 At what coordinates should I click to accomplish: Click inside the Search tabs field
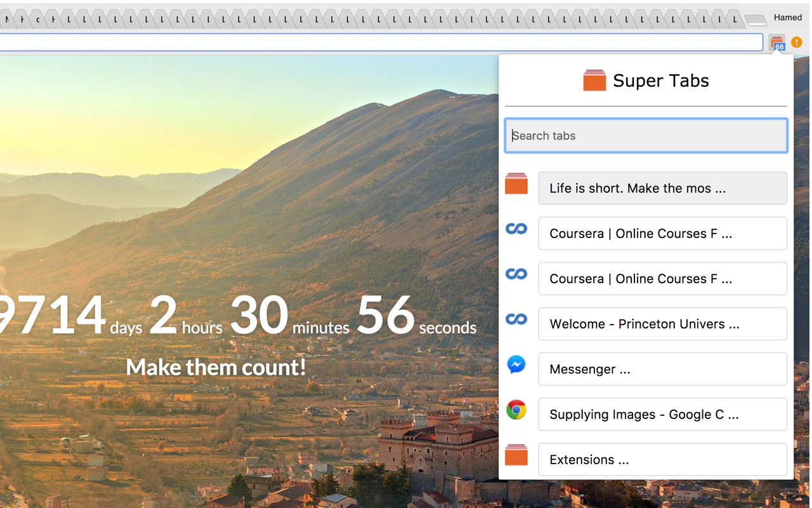646,135
